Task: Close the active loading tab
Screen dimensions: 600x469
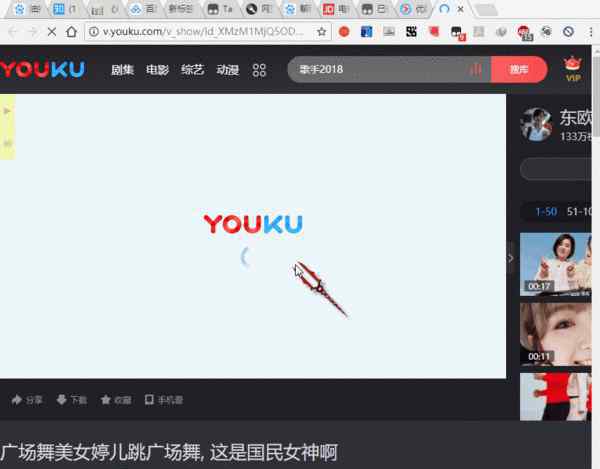Action: (461, 9)
